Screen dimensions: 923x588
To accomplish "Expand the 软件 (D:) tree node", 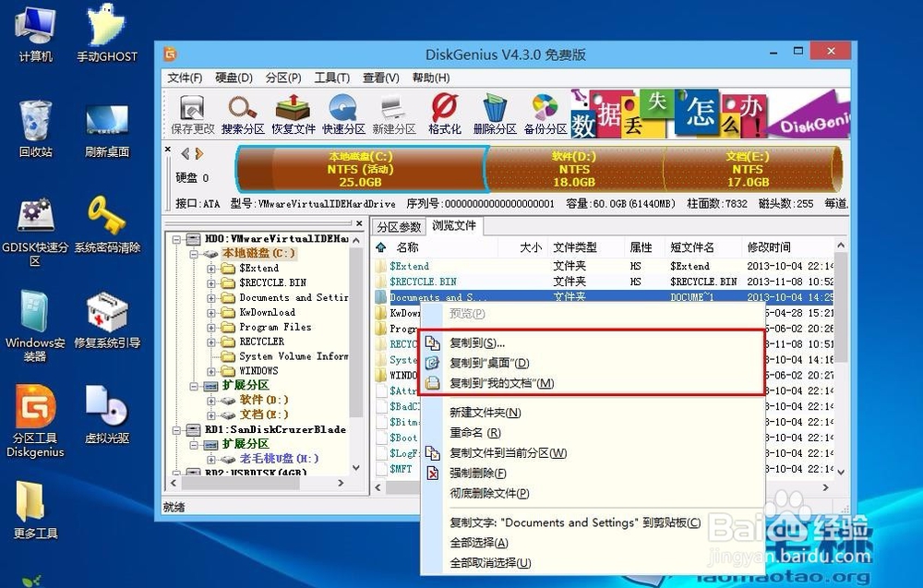I will pyautogui.click(x=210, y=401).
